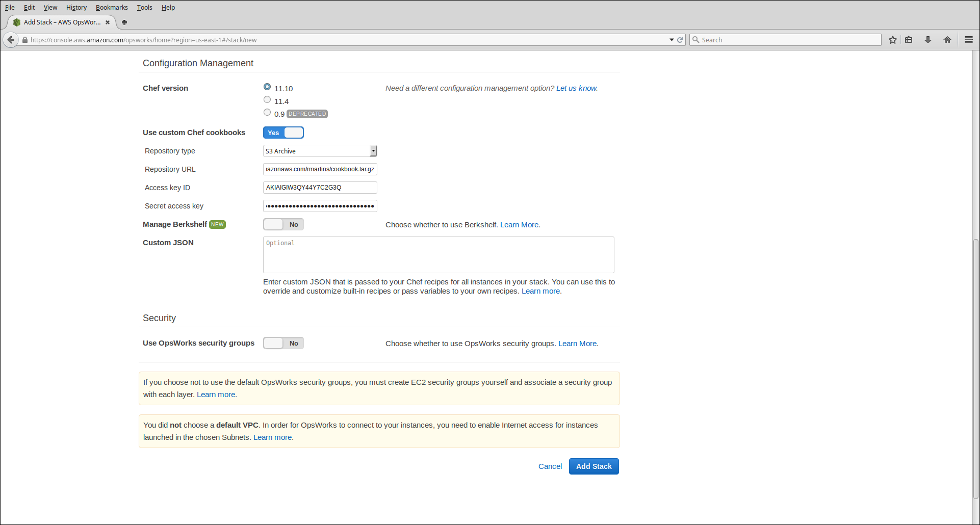This screenshot has width=980, height=525.
Task: Turn on Use OpsWorks security groups
Action: pos(283,343)
